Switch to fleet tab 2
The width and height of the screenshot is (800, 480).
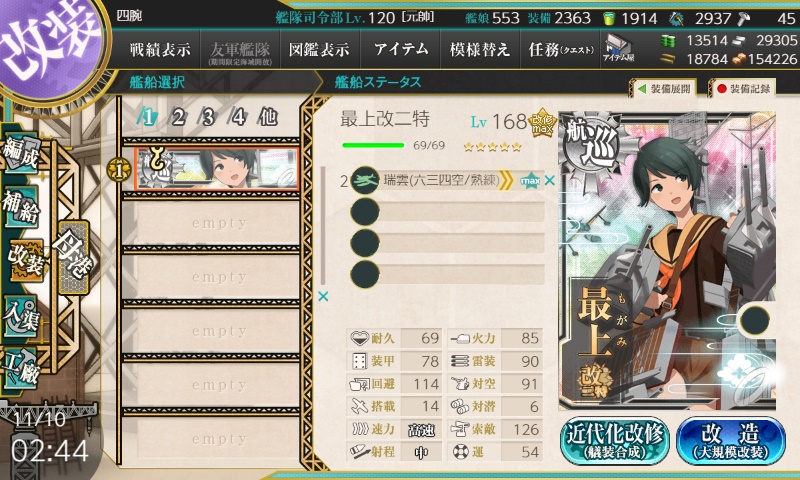point(178,117)
